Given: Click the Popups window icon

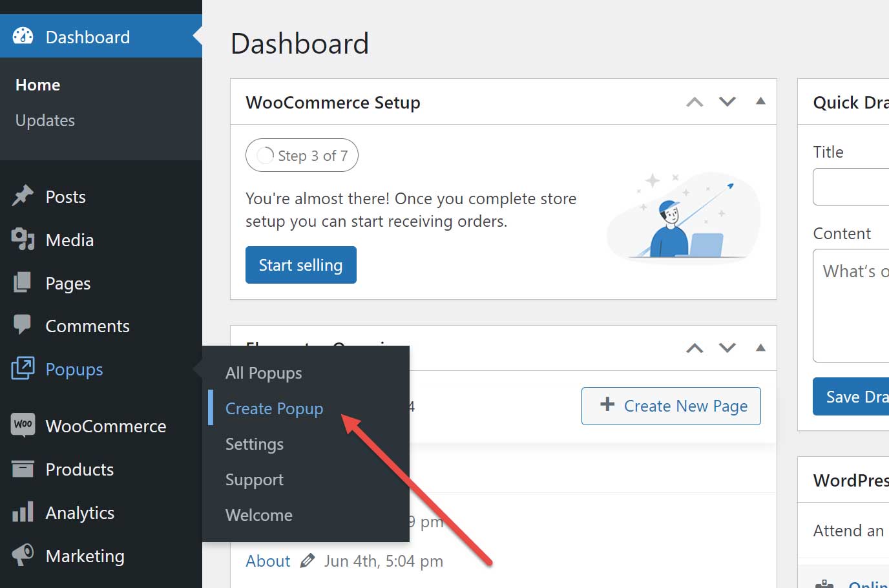Looking at the screenshot, I should pyautogui.click(x=23, y=368).
